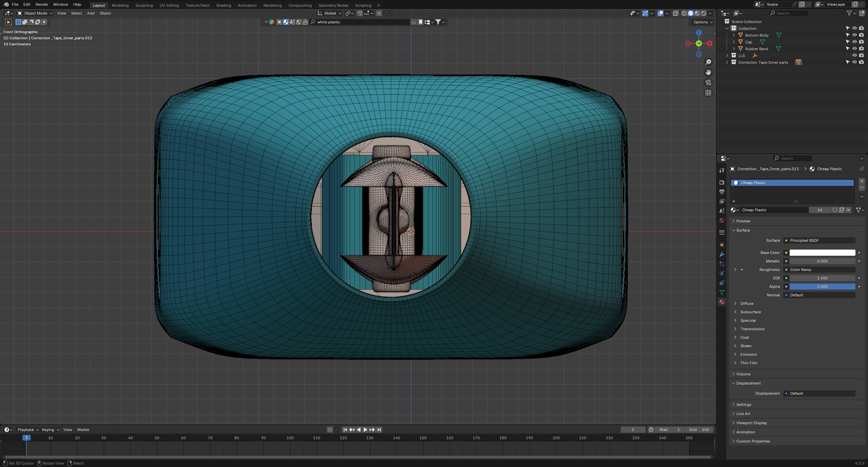Hide Cap object in viewport

point(854,42)
